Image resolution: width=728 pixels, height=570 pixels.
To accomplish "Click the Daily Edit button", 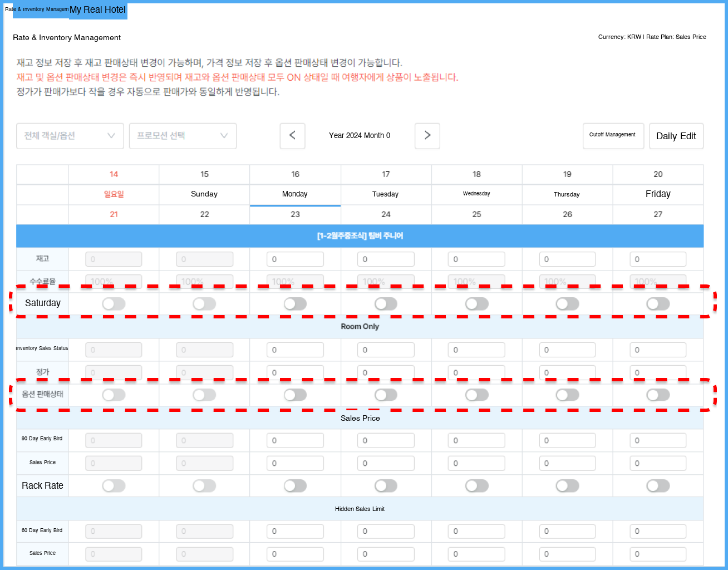I will [x=676, y=136].
